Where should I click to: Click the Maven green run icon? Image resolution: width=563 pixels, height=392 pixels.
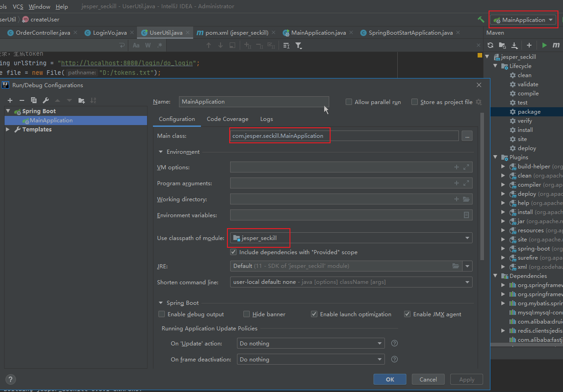(544, 45)
